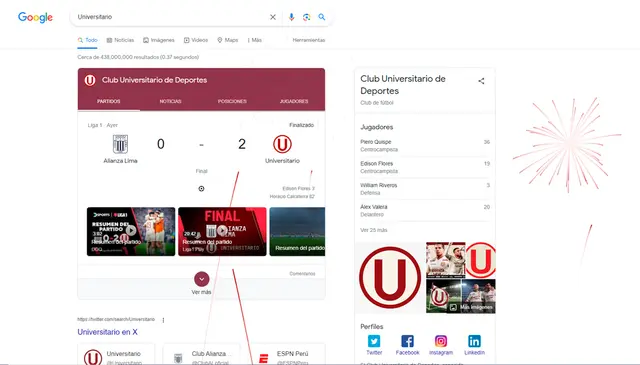This screenshot has width=640, height=365.
Task: Click club crest in maroon header
Action: (90, 80)
